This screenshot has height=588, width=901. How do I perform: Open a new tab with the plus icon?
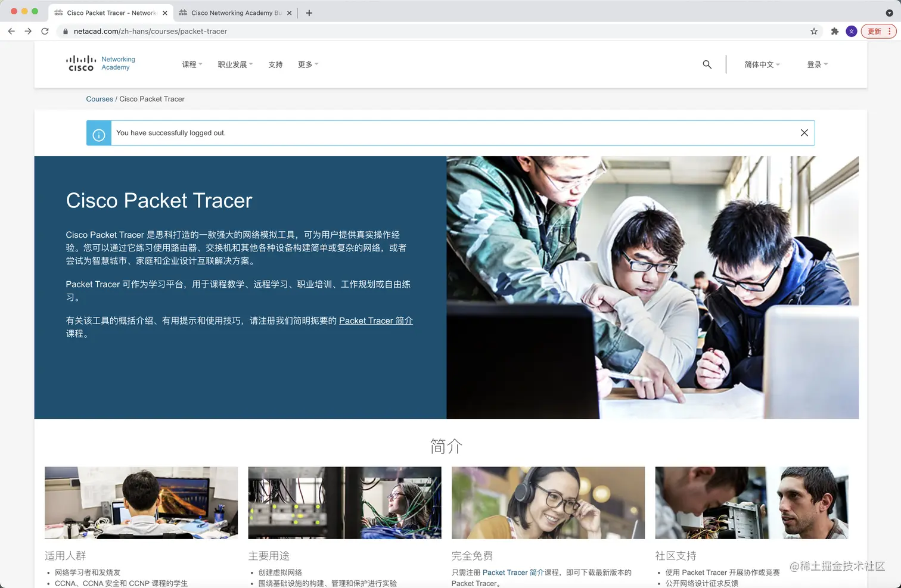point(309,13)
